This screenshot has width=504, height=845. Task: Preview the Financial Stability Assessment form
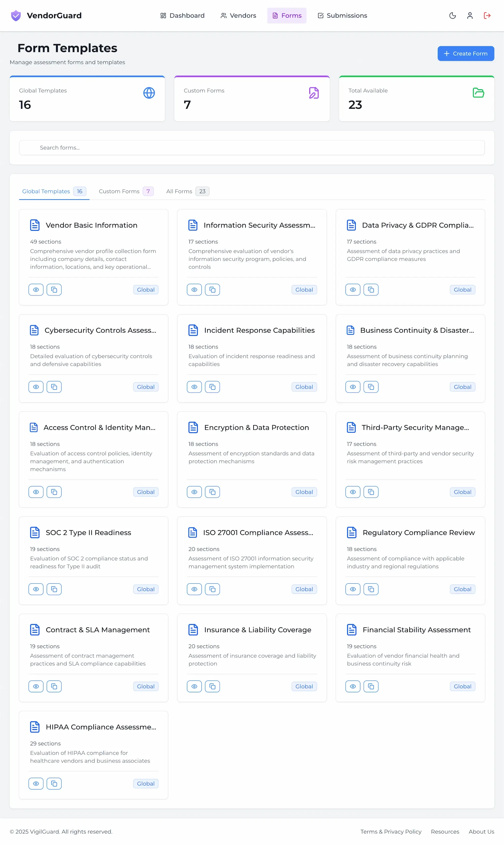point(352,686)
